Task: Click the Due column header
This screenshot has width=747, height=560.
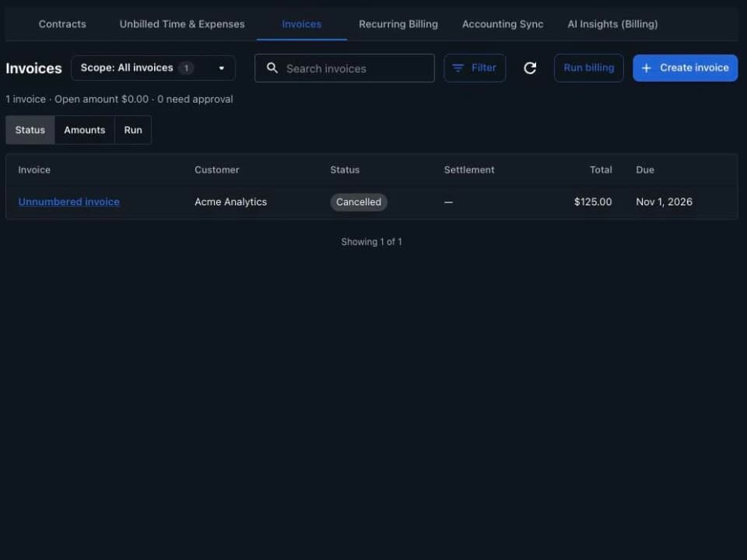Action: coord(645,170)
